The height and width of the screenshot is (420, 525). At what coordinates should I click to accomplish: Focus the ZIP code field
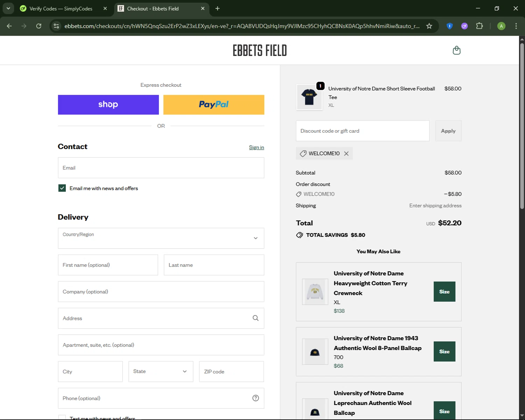click(231, 371)
